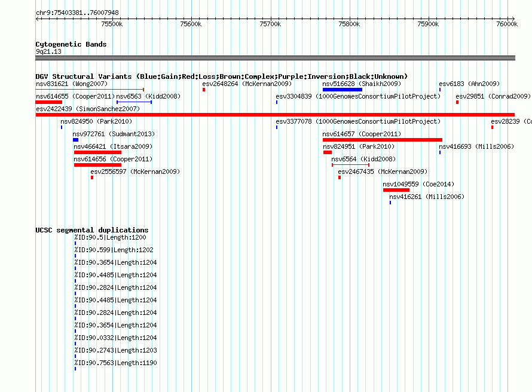This screenshot has height=392, width=532.
Task: Click the small blue nsv972761 gain bar
Action: [x=76, y=140]
